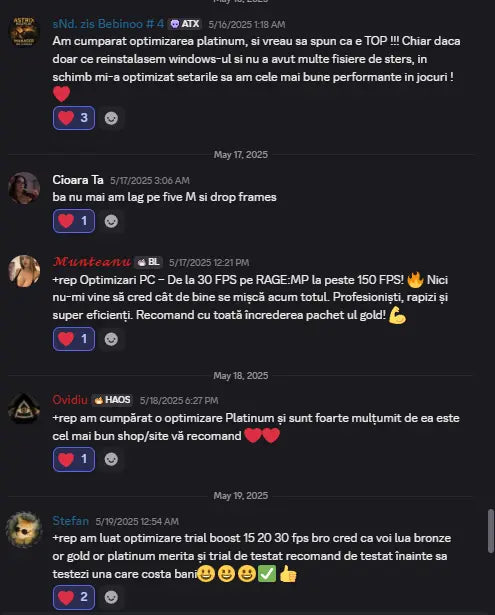Click Munteanu's avatar picture

point(24,271)
